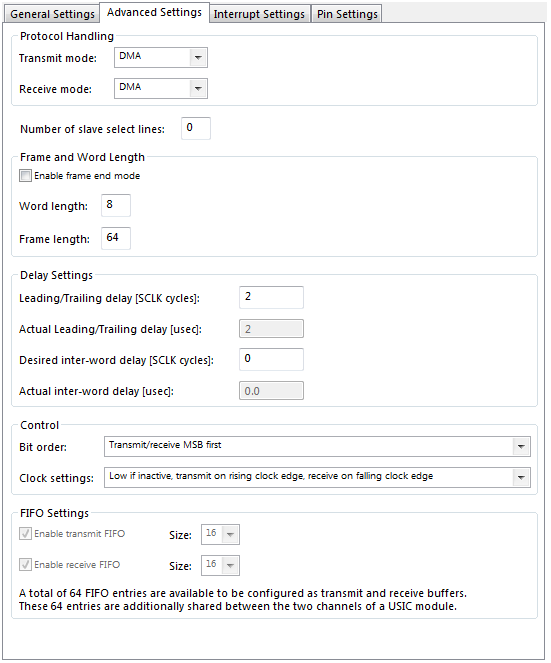Click the Desired inter-word delay field
The height and width of the screenshot is (663, 551).
(x=271, y=359)
